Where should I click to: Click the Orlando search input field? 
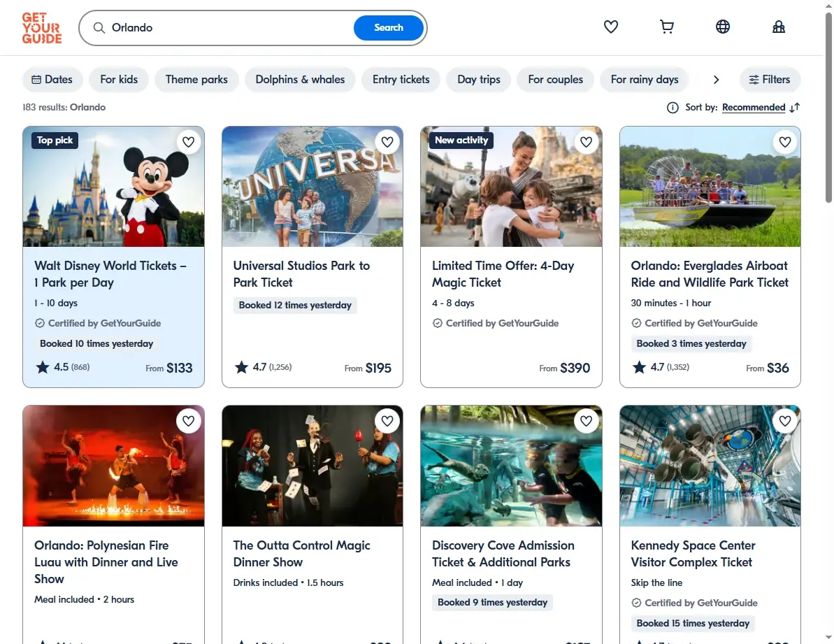(229, 28)
